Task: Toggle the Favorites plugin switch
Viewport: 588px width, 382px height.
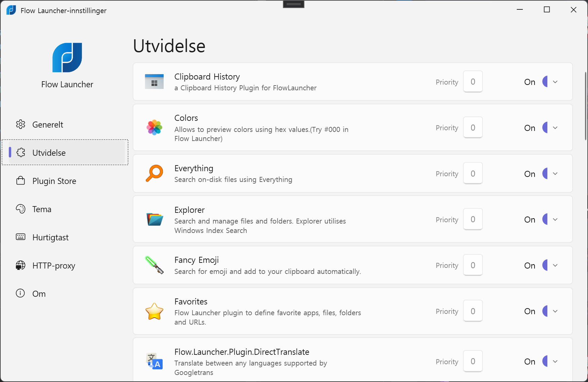Action: (x=545, y=311)
